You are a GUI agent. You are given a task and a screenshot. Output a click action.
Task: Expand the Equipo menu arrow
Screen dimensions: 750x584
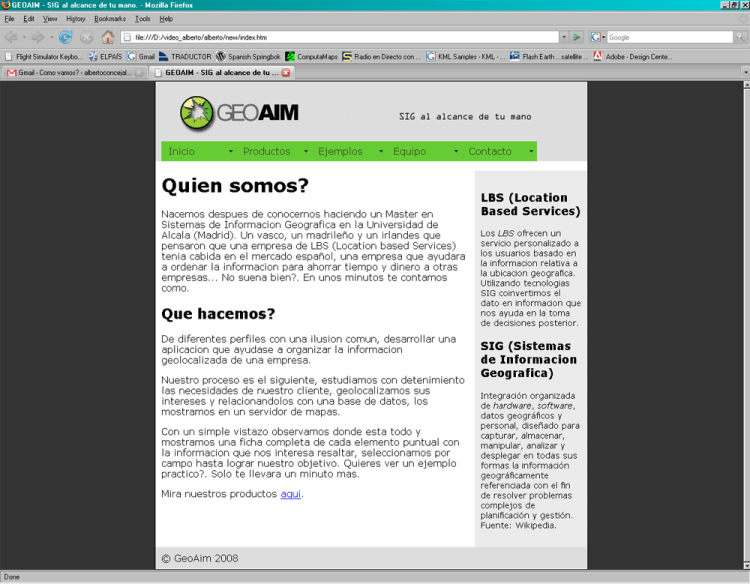(x=456, y=152)
